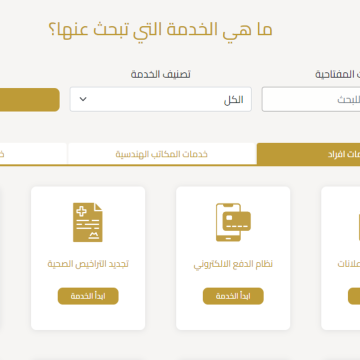Select the health license renewal service card
This screenshot has height=360, width=360.
click(88, 258)
